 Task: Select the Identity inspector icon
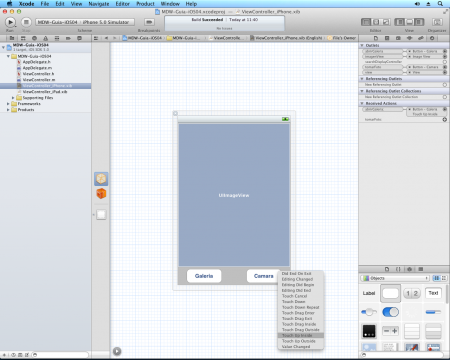[398, 38]
